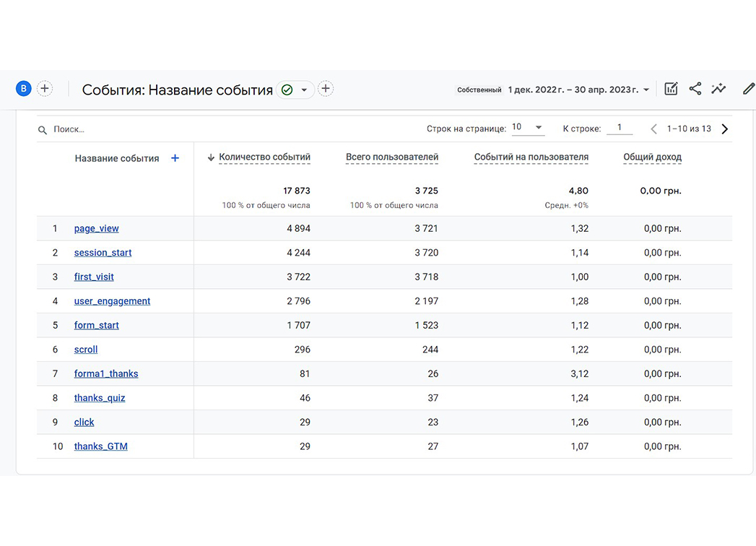The width and height of the screenshot is (756, 546).
Task: Click the 4 894 count in page_view row
Action: click(298, 229)
